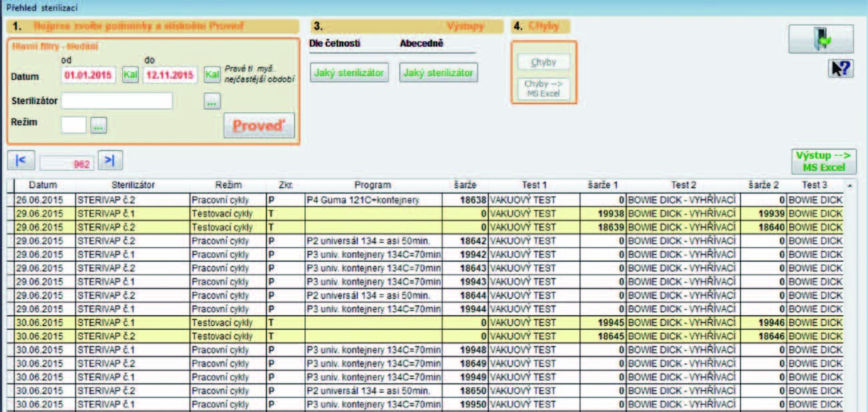Viewport: 868px width, 412px height.
Task: Jump to last record with arrow button
Action: [x=110, y=161]
